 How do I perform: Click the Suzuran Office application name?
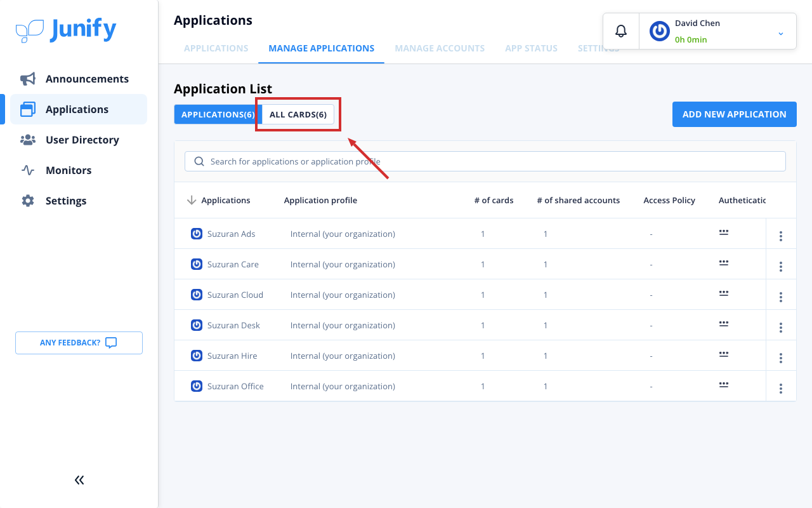[x=235, y=386]
